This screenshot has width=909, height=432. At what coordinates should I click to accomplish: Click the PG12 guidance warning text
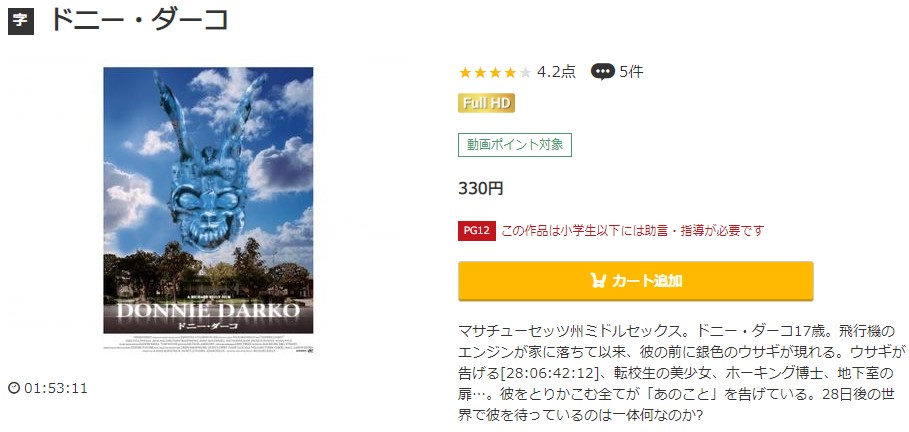coord(632,231)
